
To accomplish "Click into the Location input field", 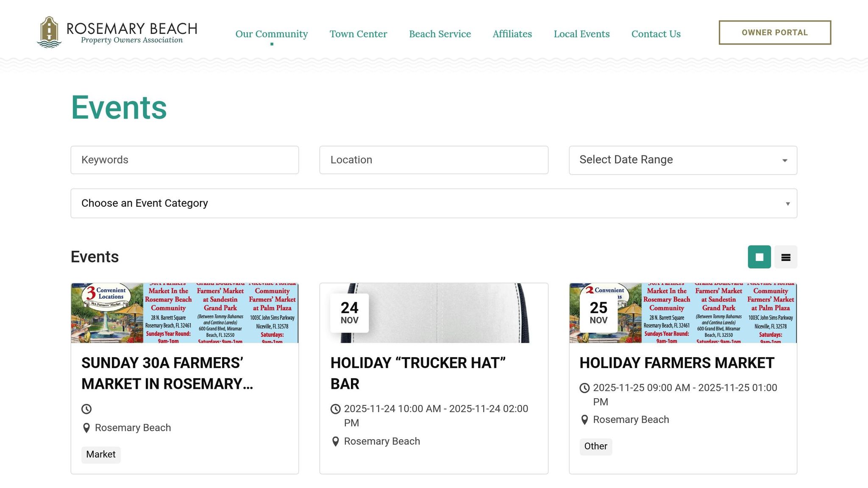I will pyautogui.click(x=433, y=160).
